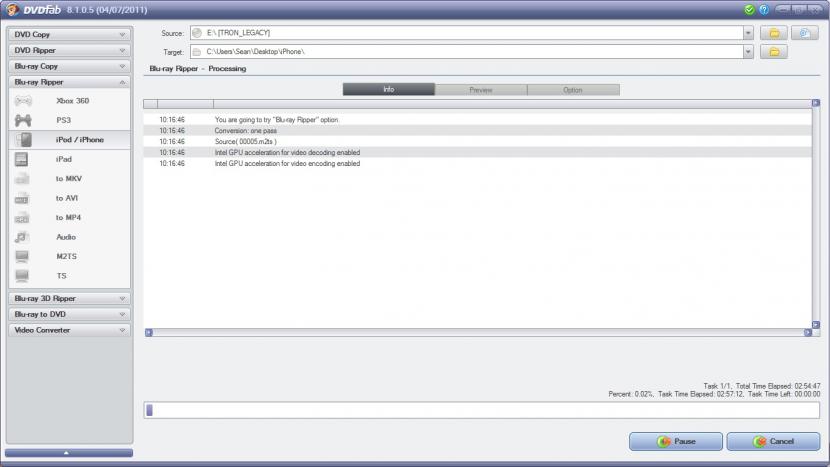The width and height of the screenshot is (830, 467).
Task: Click the PS3 gamepad icon
Action: tap(23, 120)
